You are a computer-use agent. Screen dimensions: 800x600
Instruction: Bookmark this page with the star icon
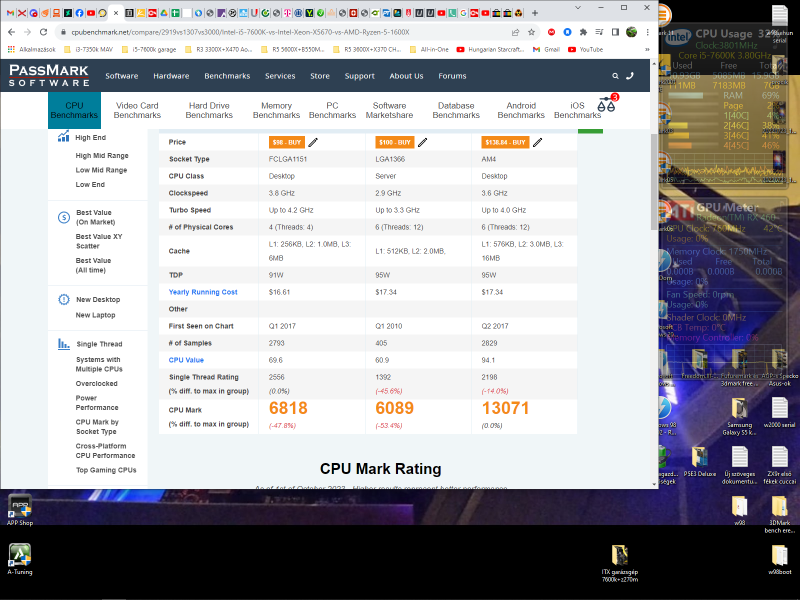(532, 32)
